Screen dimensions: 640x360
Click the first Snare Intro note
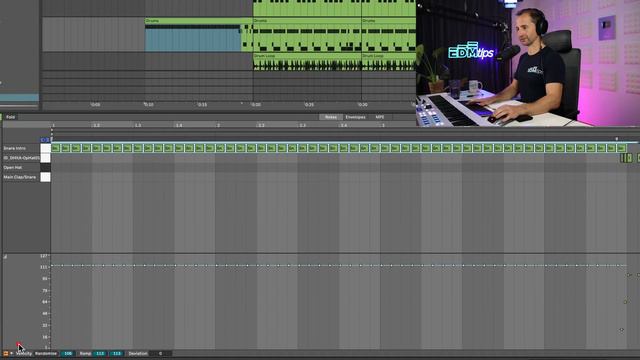(x=56, y=148)
